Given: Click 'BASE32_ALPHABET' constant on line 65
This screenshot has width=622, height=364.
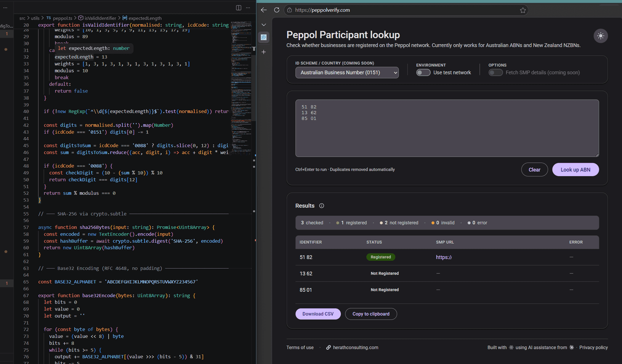Looking at the screenshot, I should coord(75,282).
